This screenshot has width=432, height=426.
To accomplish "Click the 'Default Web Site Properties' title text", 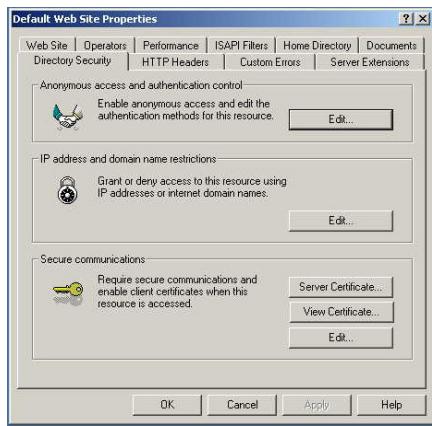I will click(85, 19).
